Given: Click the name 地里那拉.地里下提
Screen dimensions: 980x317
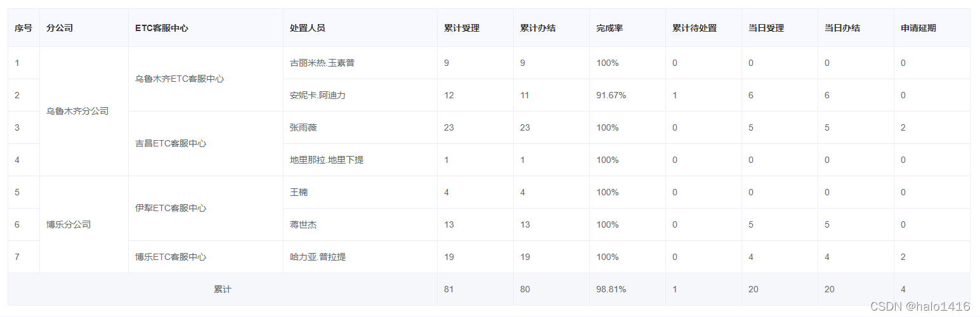Looking at the screenshot, I should coord(327,160).
